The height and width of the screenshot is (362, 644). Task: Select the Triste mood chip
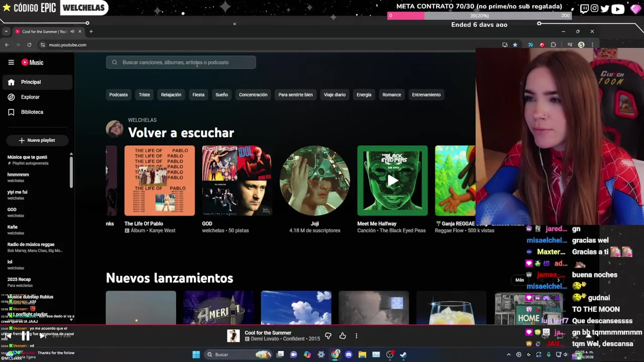(x=144, y=95)
